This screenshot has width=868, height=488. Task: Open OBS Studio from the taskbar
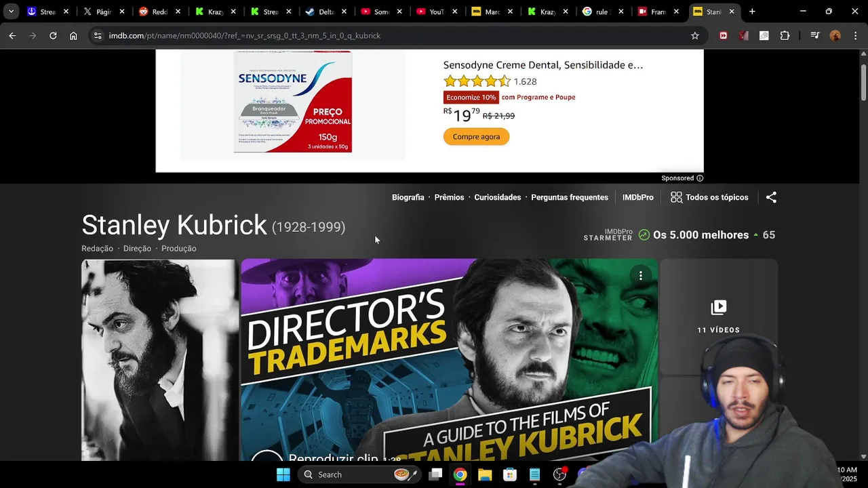pos(559,474)
